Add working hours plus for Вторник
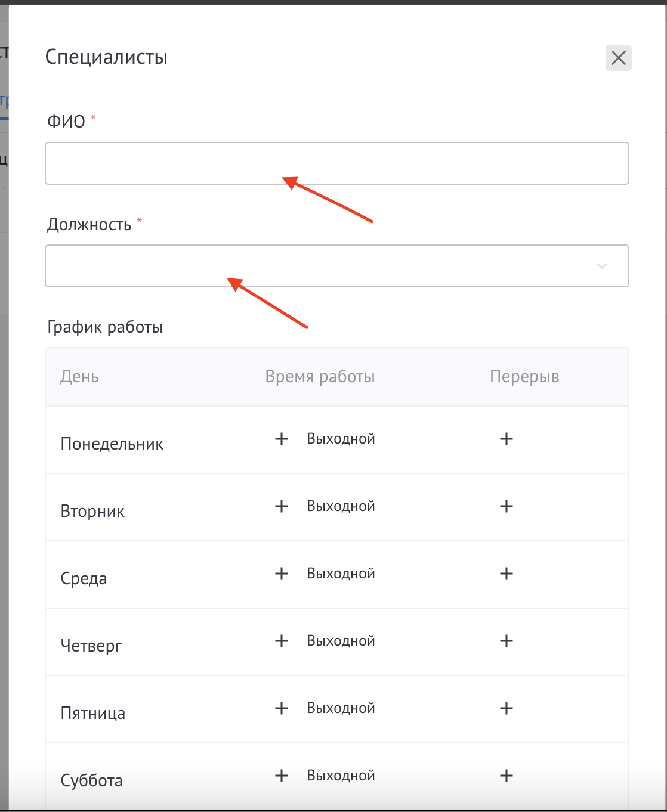Image resolution: width=667 pixels, height=812 pixels. (281, 507)
